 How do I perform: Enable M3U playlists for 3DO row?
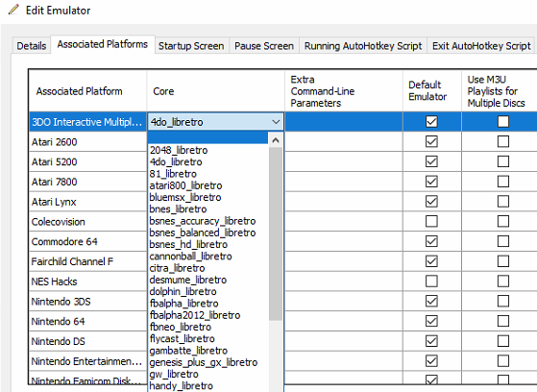point(503,122)
